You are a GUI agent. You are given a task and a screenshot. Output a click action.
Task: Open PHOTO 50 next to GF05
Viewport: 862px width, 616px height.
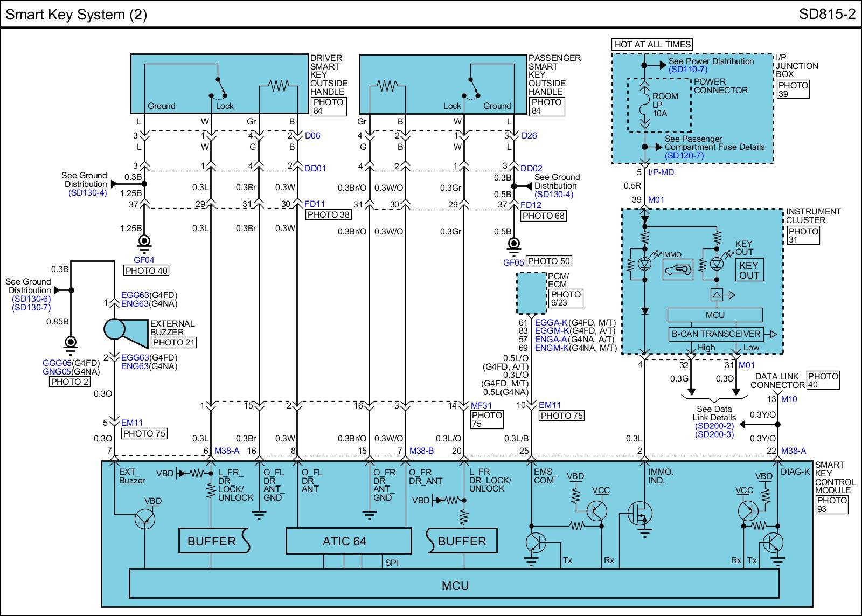tap(548, 261)
